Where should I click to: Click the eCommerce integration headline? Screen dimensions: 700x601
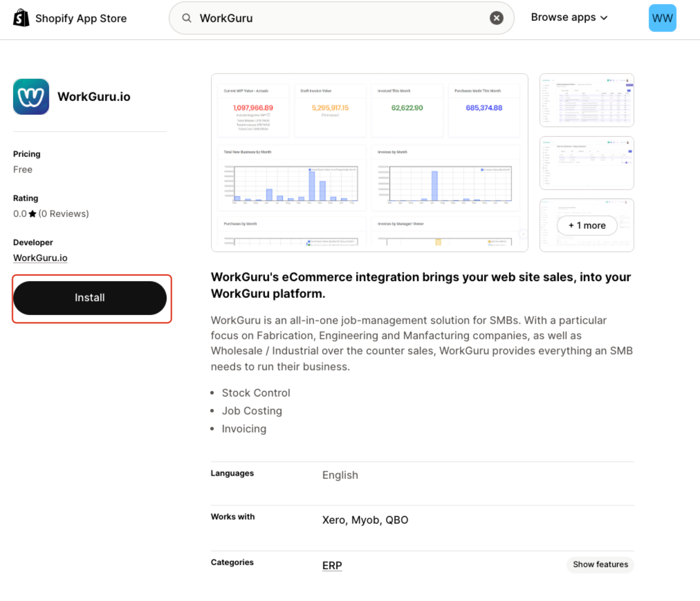(x=421, y=285)
